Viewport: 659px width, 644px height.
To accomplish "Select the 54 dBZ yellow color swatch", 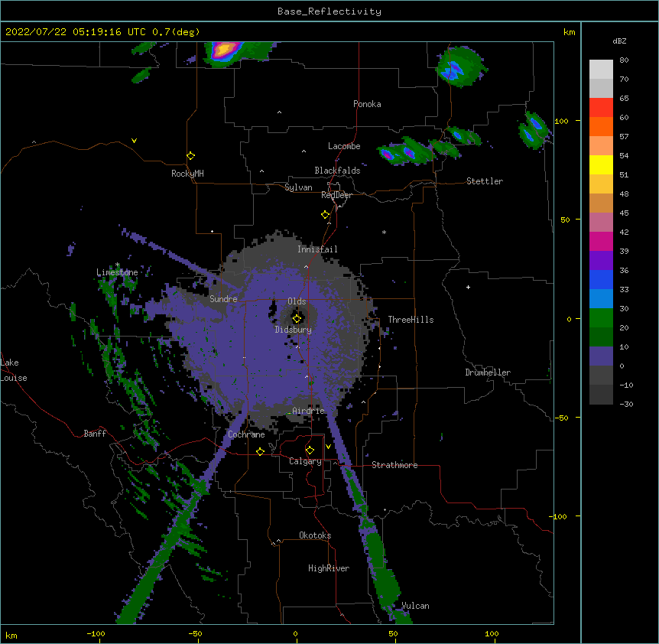I will [601, 164].
